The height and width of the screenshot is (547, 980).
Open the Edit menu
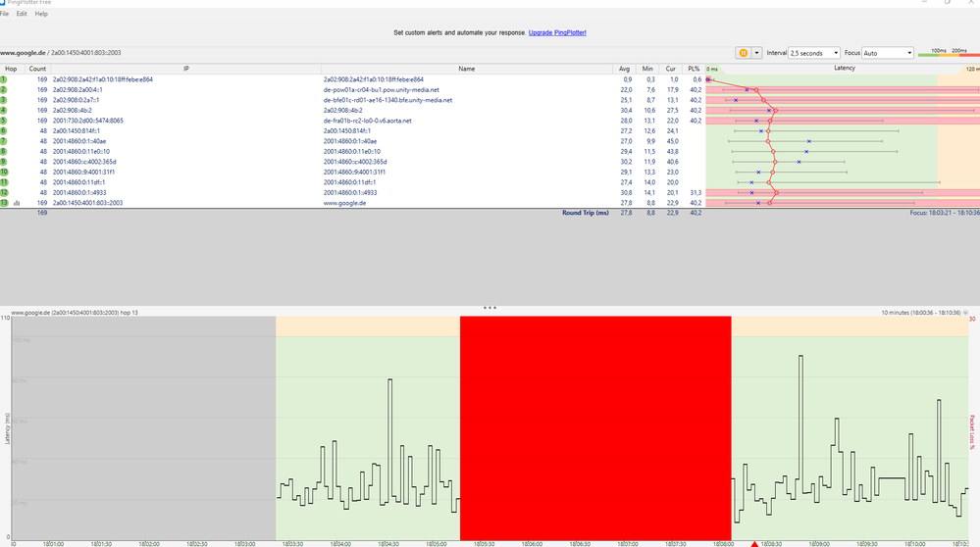tap(22, 14)
